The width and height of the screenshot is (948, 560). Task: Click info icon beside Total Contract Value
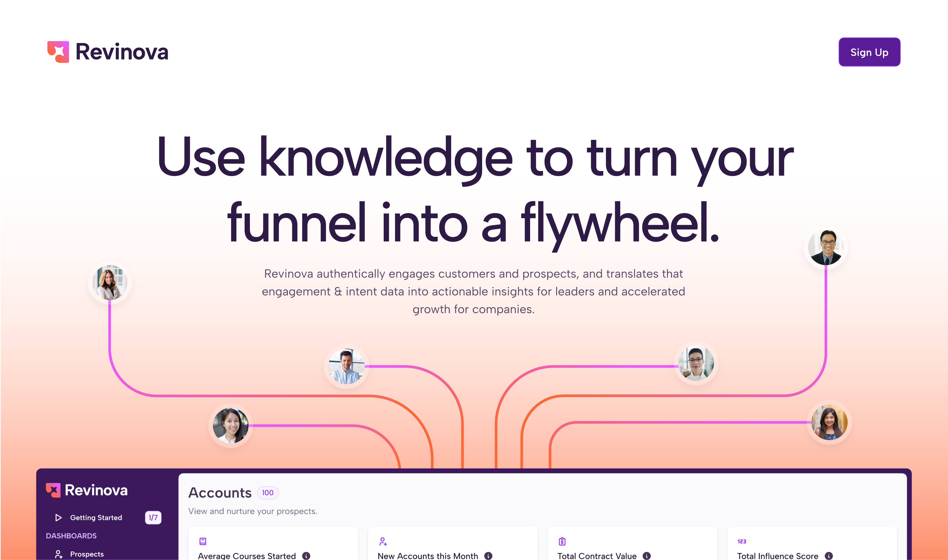click(646, 556)
